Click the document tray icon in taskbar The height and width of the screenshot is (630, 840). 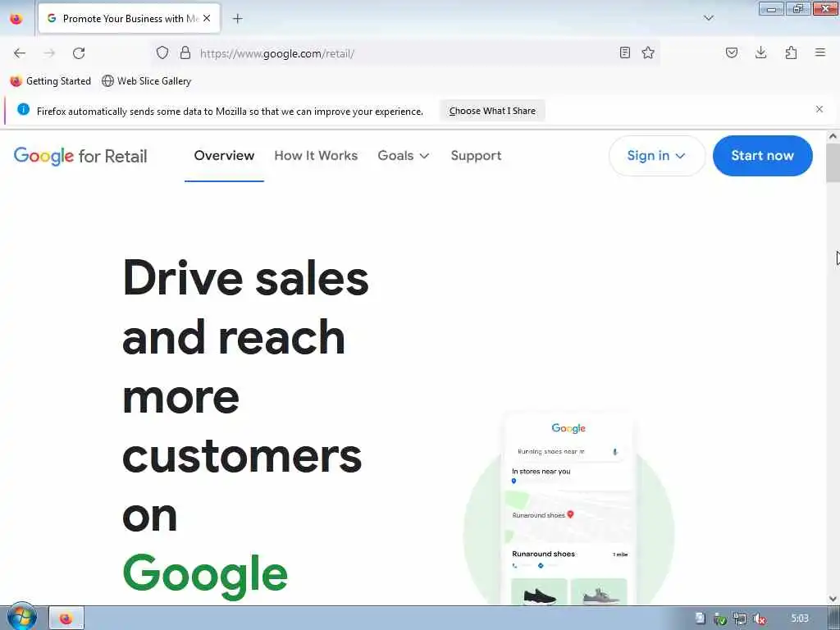701,619
